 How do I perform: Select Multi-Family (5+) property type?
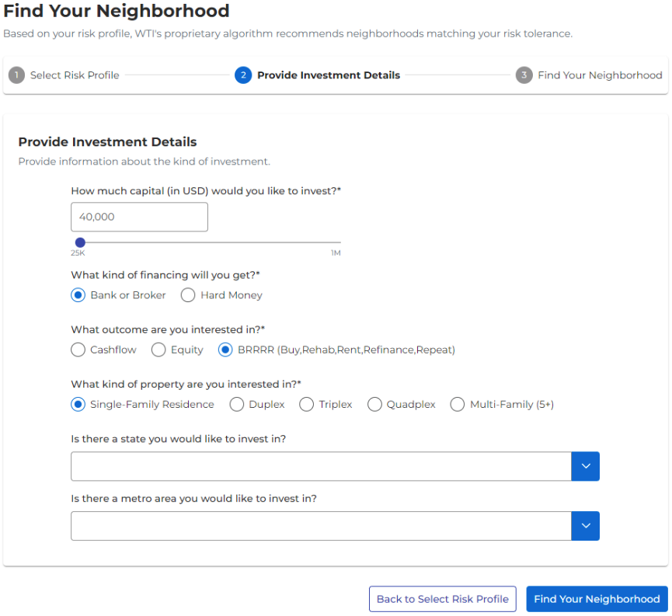point(458,404)
